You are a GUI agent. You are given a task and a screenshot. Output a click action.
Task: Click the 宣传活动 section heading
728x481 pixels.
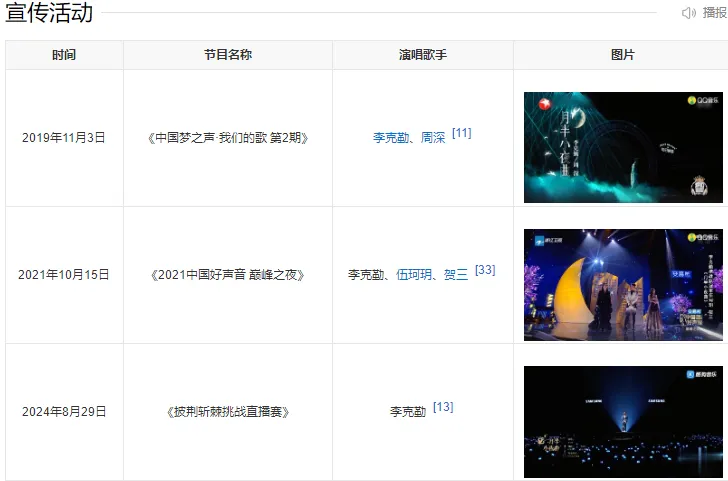[49, 13]
